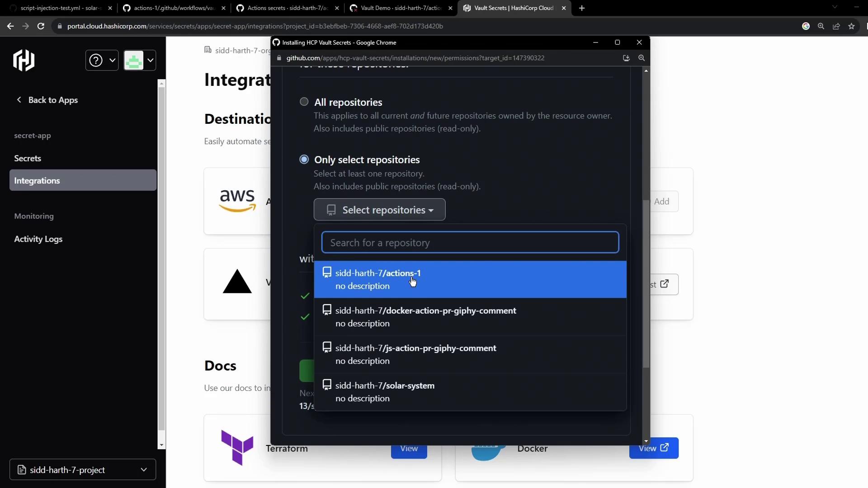868x488 pixels.
Task: Bookmark page with star icon
Action: click(x=852, y=26)
